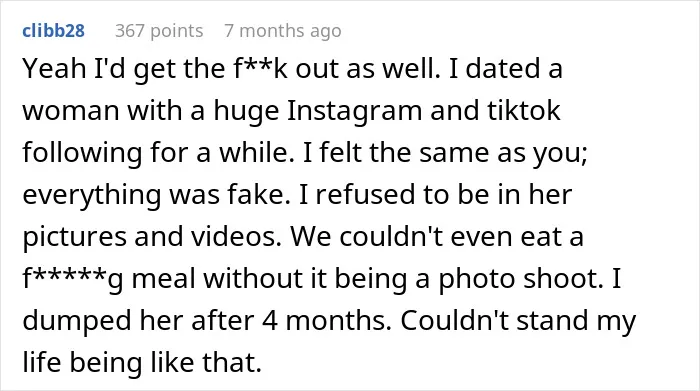Click the word woman in the comment
The image size is (700, 391).
point(71,111)
